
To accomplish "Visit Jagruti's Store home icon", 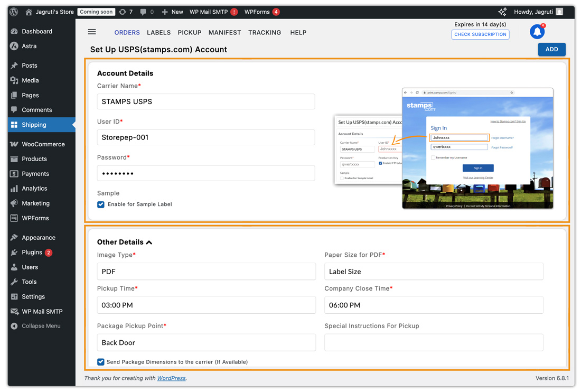I will coord(29,12).
